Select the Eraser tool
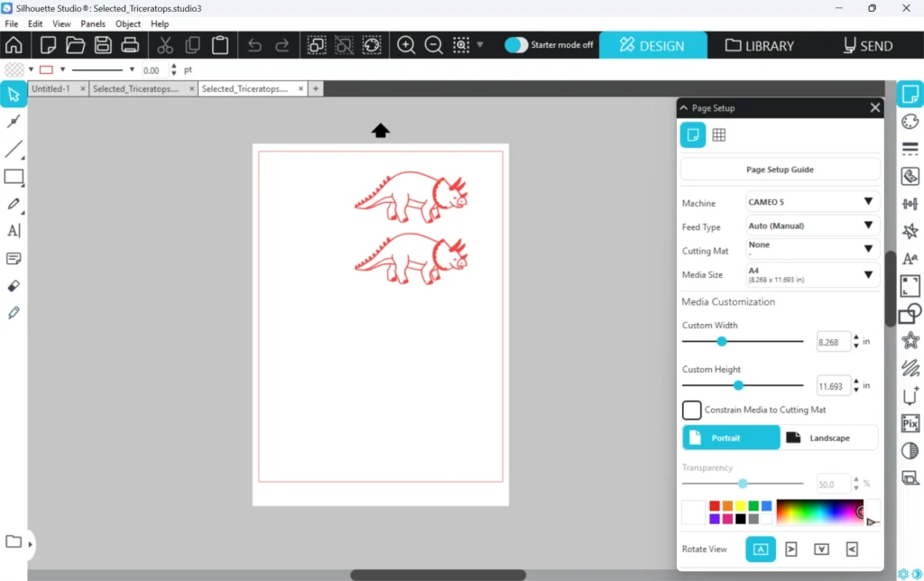Image resolution: width=924 pixels, height=581 pixels. coord(14,286)
